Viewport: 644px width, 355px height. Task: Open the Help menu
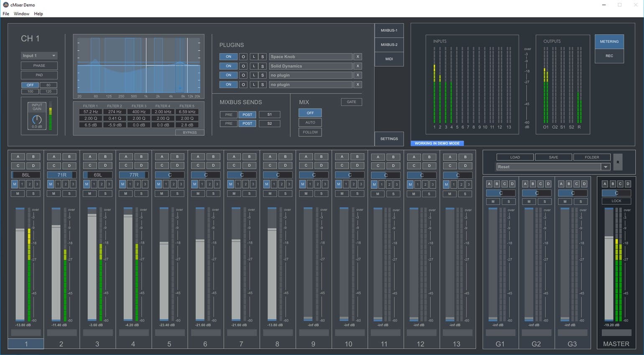tap(38, 14)
